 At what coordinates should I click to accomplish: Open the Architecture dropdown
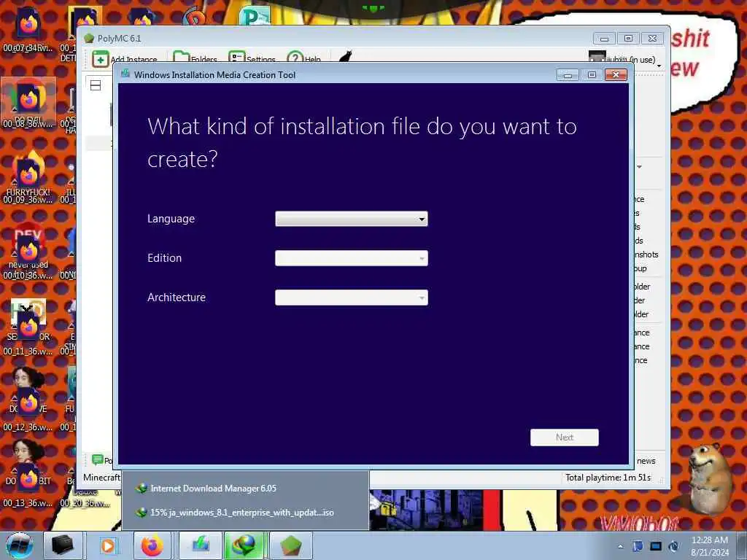click(x=351, y=297)
